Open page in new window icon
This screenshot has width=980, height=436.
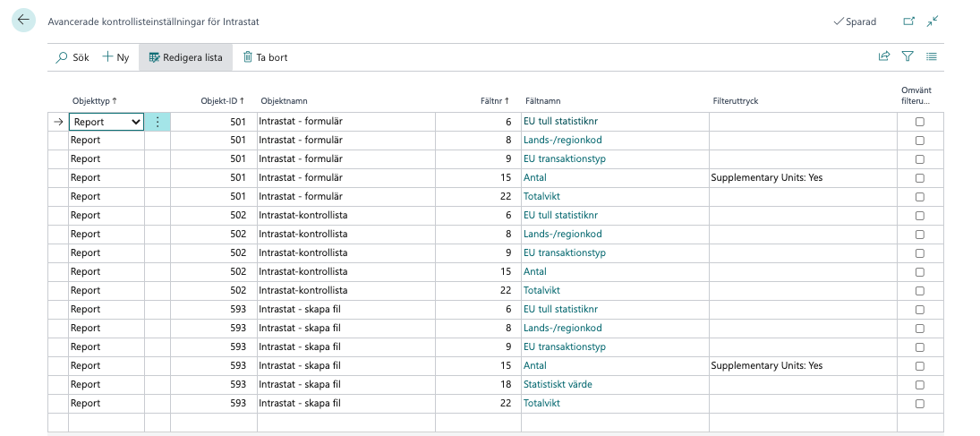pyautogui.click(x=908, y=21)
